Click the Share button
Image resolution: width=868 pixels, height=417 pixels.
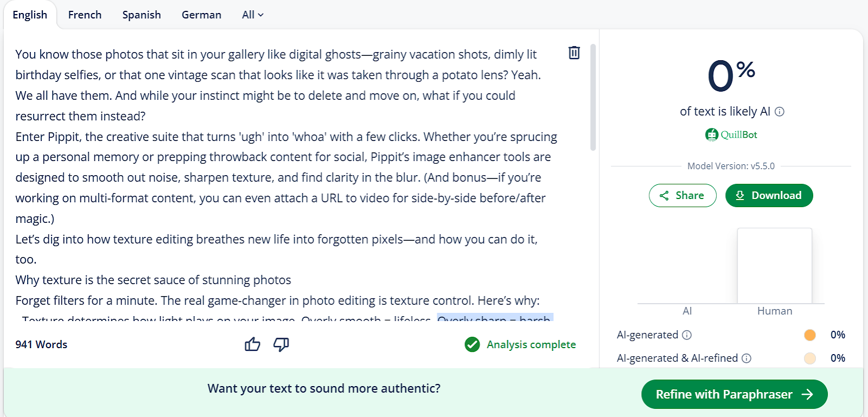click(682, 196)
